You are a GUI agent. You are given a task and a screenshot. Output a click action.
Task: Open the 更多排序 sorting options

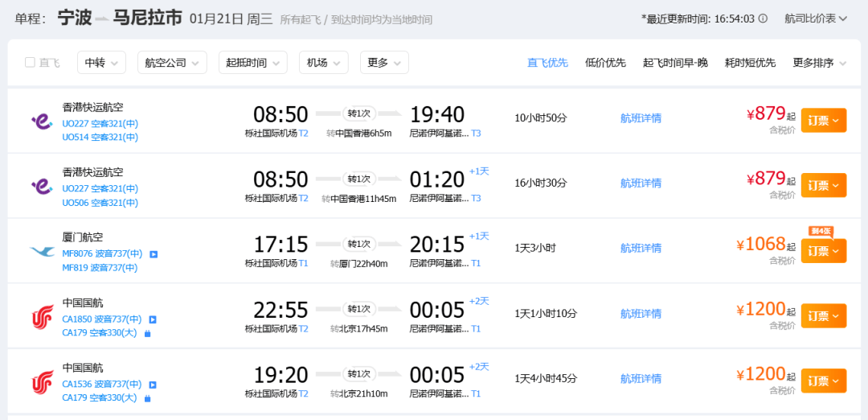click(x=819, y=63)
